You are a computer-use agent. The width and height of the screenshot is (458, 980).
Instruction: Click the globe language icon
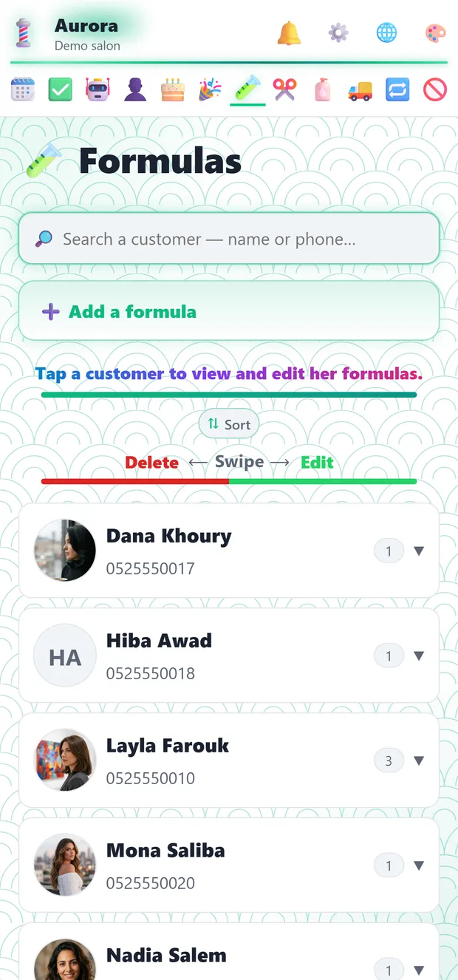click(x=386, y=33)
